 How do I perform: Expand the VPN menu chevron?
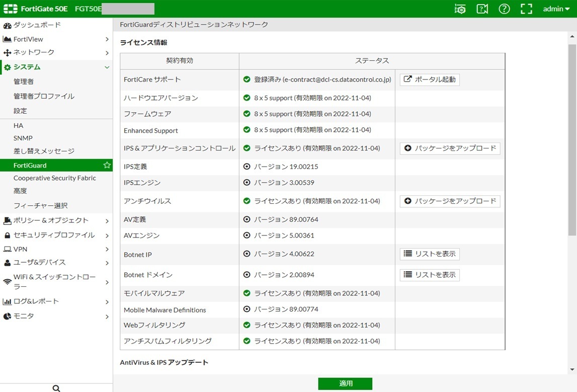[x=107, y=249]
